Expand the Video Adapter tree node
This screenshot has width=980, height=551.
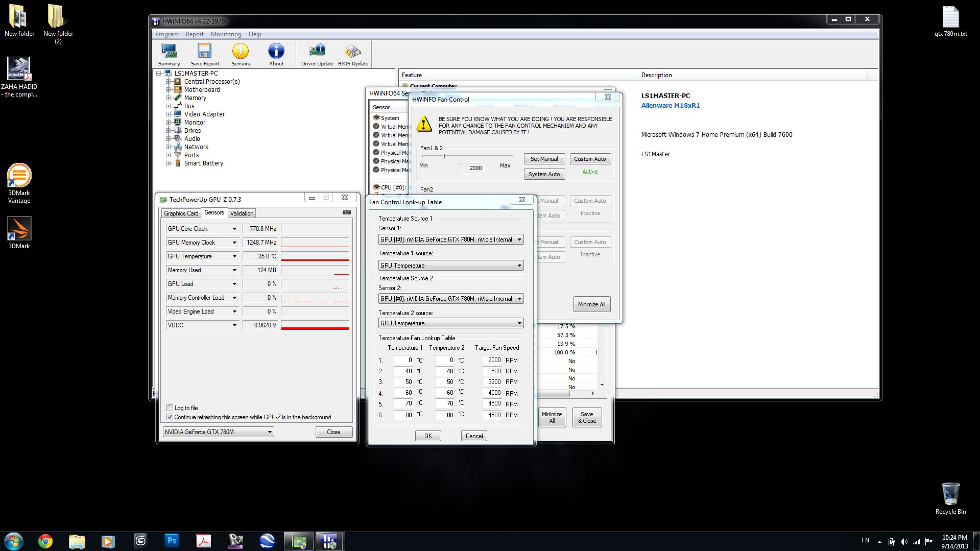(x=168, y=114)
